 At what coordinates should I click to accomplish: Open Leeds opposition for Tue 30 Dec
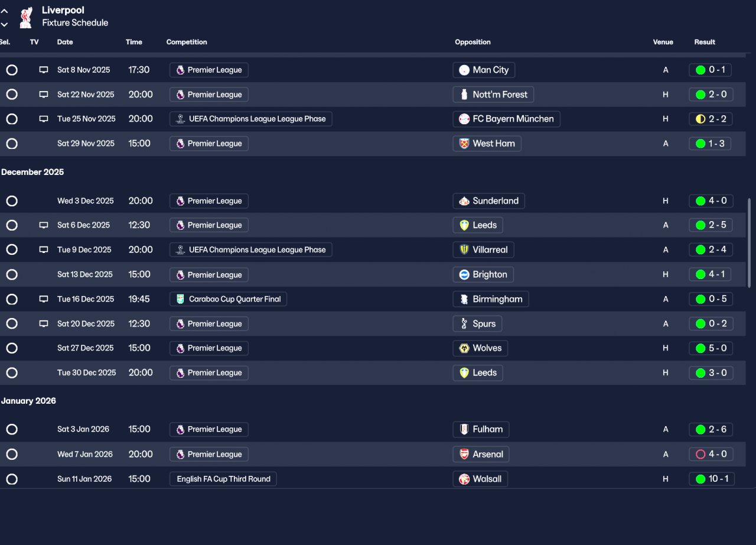click(478, 373)
